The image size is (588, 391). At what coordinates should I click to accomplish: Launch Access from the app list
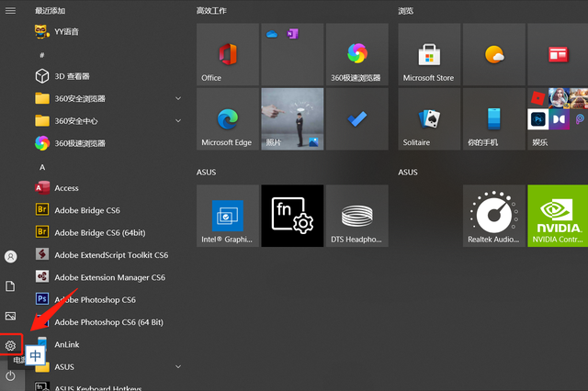coord(66,188)
